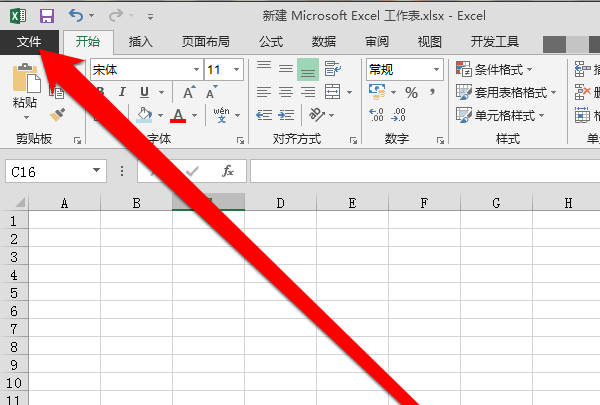Viewport: 600px width, 405px height.
Task: Switch to the 插入 ribbon tab
Action: [x=140, y=42]
